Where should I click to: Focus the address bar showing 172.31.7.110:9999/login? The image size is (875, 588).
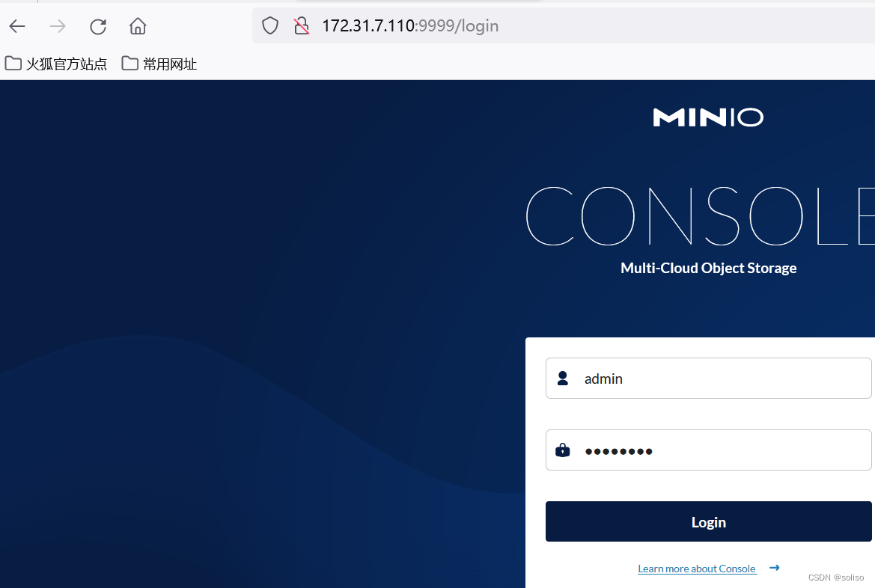(564, 25)
